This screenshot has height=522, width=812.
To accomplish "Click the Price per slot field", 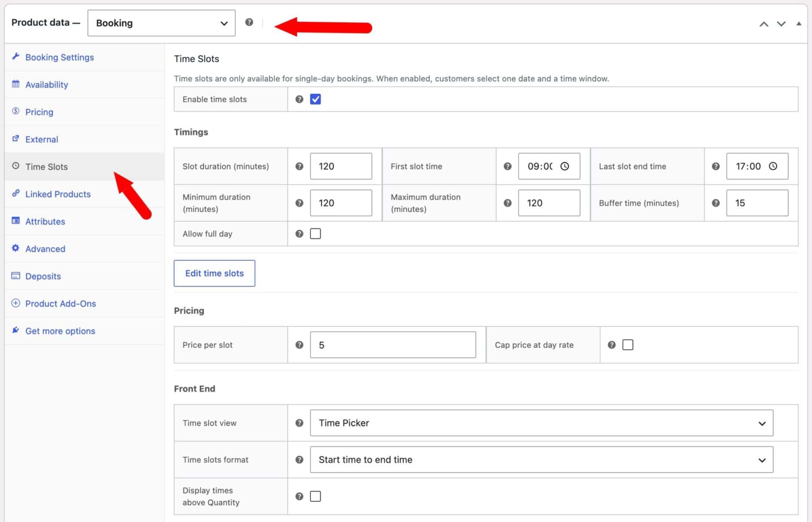I will tap(393, 345).
